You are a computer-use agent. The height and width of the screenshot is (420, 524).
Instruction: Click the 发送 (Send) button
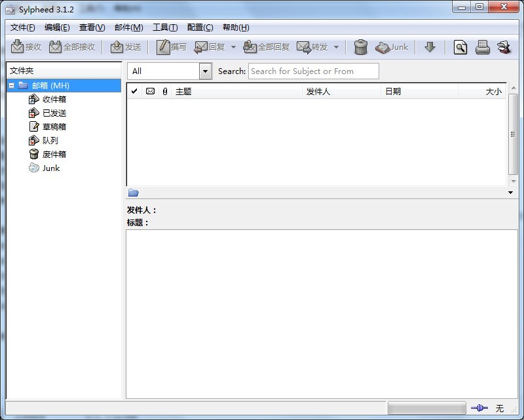[126, 47]
